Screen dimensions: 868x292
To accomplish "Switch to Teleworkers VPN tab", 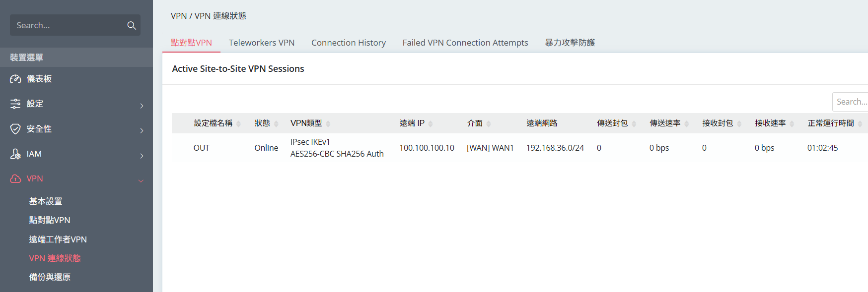I will pyautogui.click(x=261, y=43).
